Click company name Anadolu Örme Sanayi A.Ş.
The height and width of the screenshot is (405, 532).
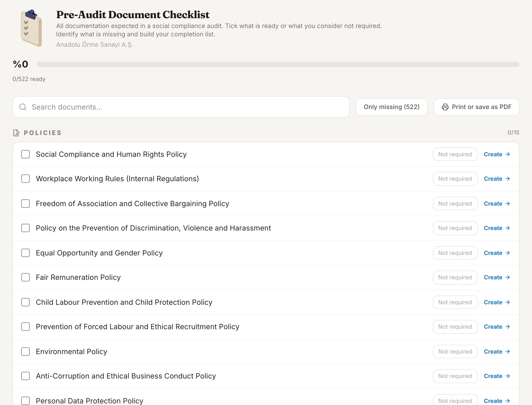(x=95, y=45)
